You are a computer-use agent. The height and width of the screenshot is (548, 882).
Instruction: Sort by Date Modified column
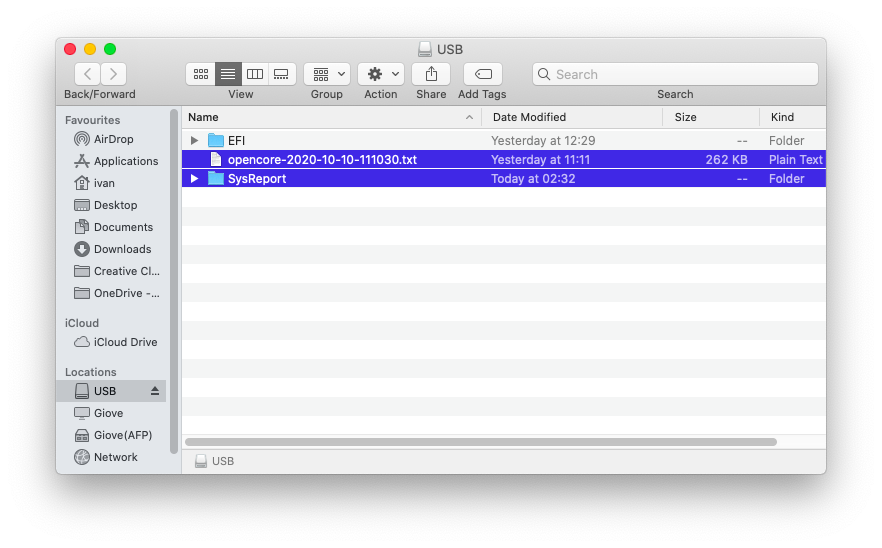click(x=572, y=117)
